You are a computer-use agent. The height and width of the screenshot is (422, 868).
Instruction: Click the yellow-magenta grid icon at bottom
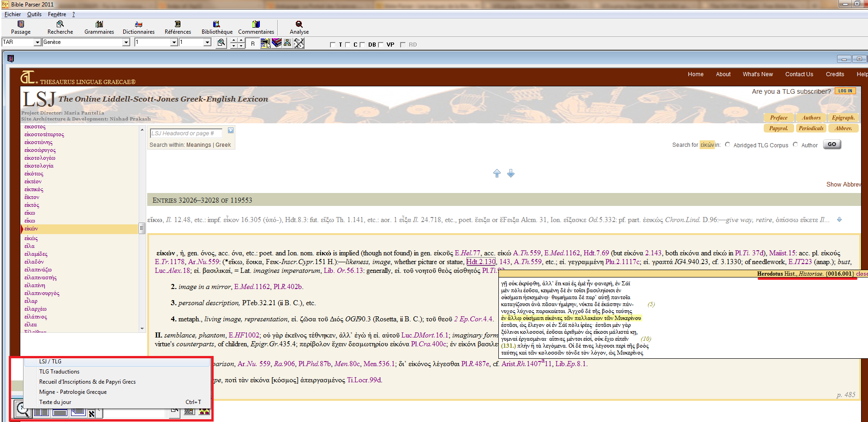[x=204, y=411]
